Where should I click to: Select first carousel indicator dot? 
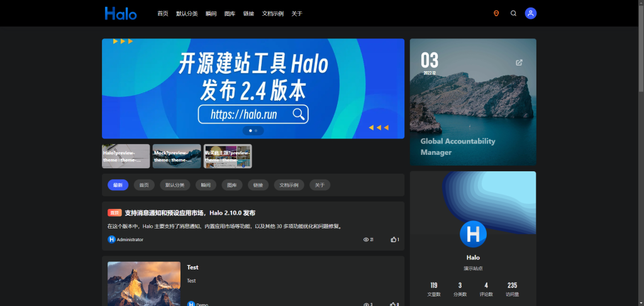tap(250, 130)
